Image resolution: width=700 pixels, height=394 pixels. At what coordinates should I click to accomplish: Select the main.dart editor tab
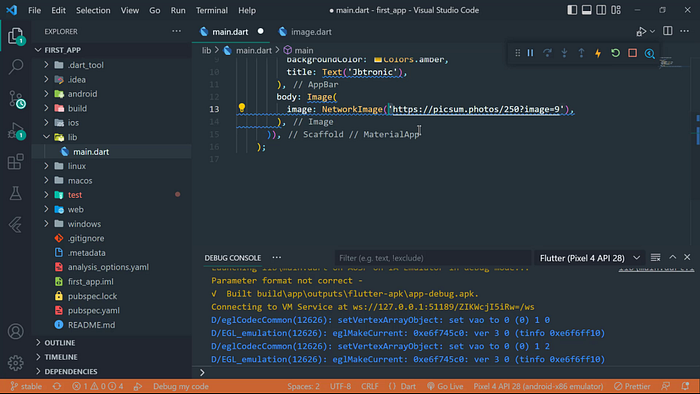pos(230,32)
